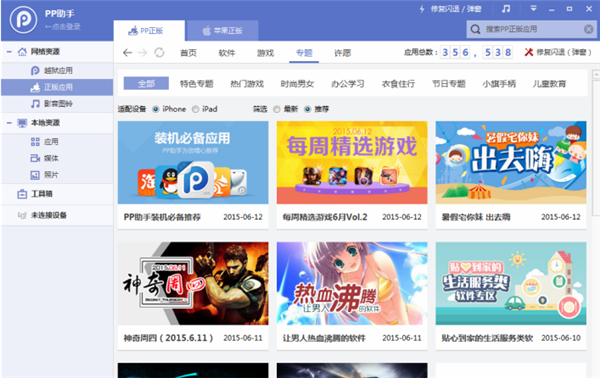The height and width of the screenshot is (378, 600).
Task: Open 媒体 in sidebar
Action: pos(57,158)
